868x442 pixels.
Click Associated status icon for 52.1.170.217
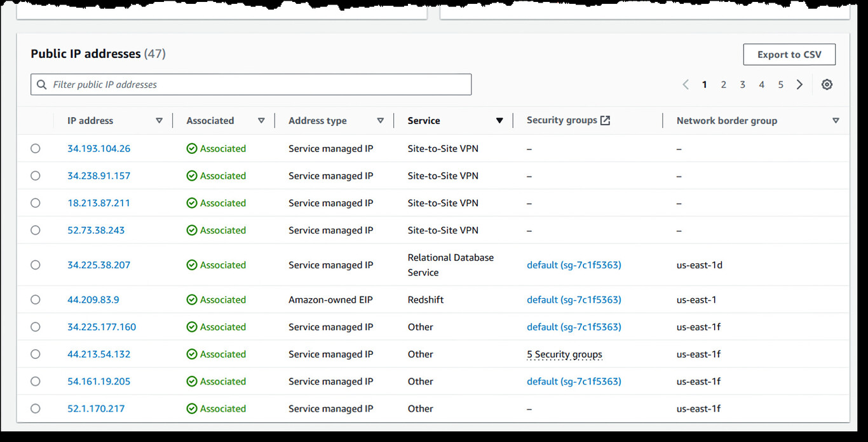pyautogui.click(x=192, y=409)
